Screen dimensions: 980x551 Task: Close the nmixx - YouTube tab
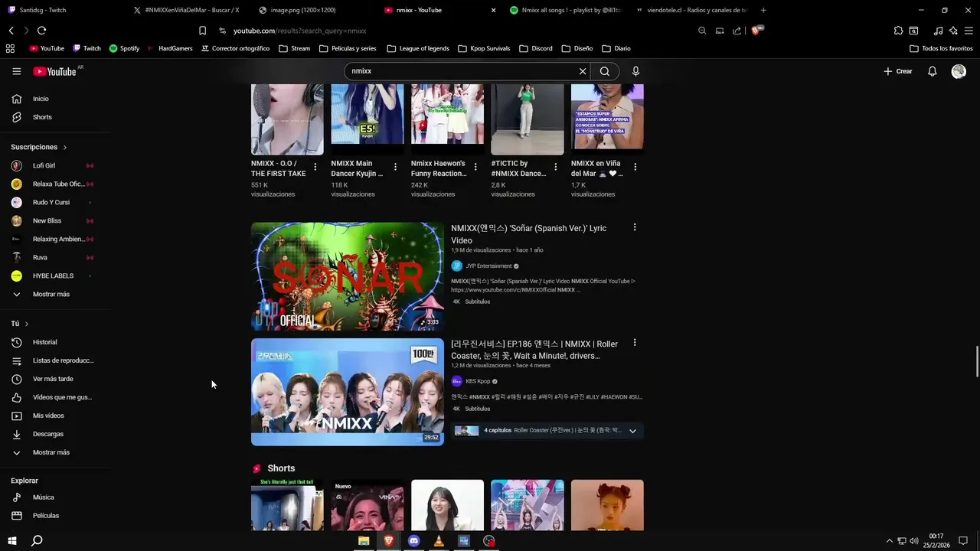pyautogui.click(x=493, y=10)
